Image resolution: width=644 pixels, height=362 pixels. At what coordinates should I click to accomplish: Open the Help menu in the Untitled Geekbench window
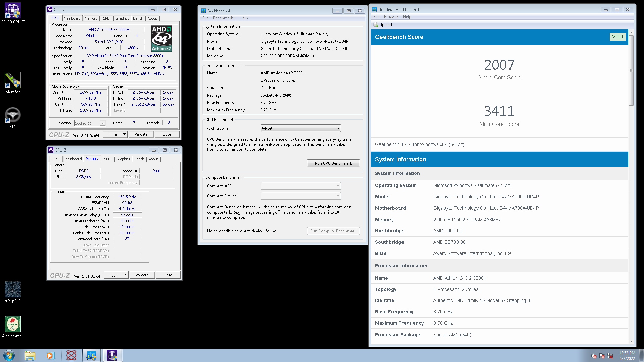(407, 17)
